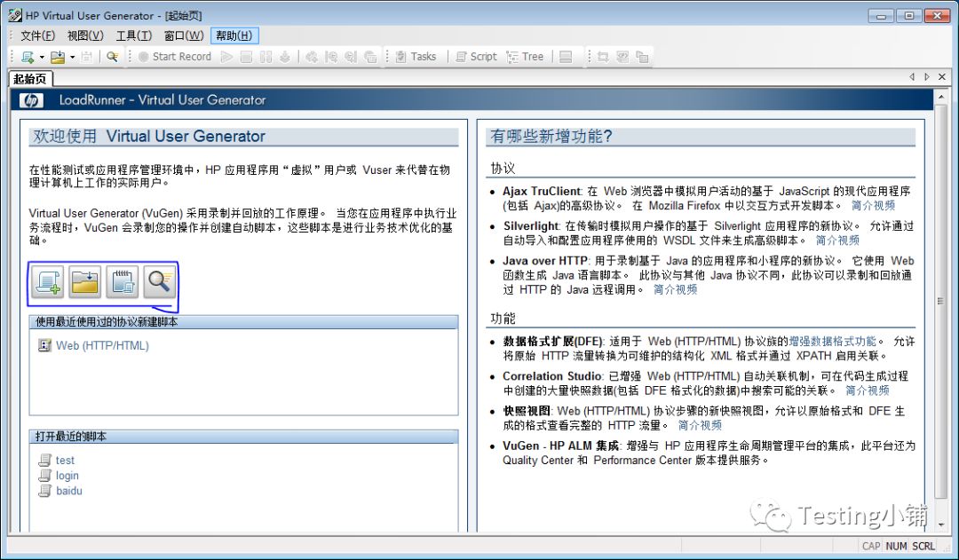959x560 pixels.
Task: Click the CAP status bar indicator
Action: 871,546
